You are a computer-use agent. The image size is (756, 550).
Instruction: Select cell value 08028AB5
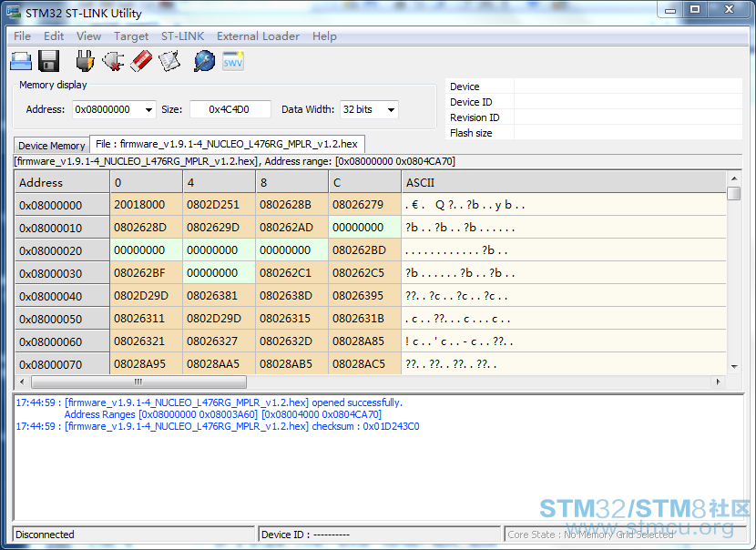(291, 364)
